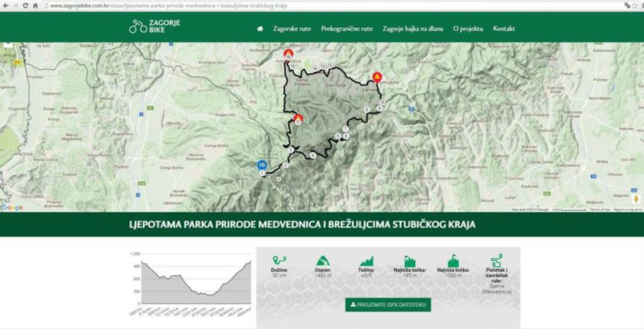Click the Najniža točka lowest point icon
Viewport: 644px width, 329px height.
point(410,261)
